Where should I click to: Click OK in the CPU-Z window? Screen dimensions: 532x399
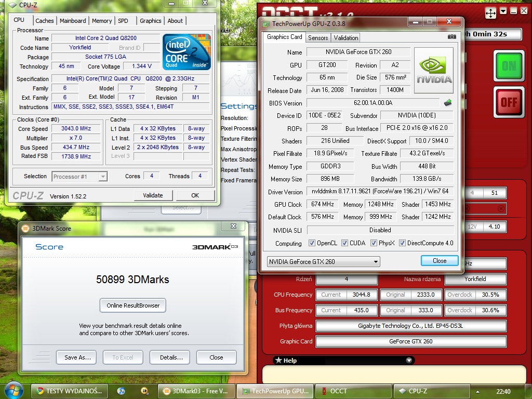click(x=195, y=195)
